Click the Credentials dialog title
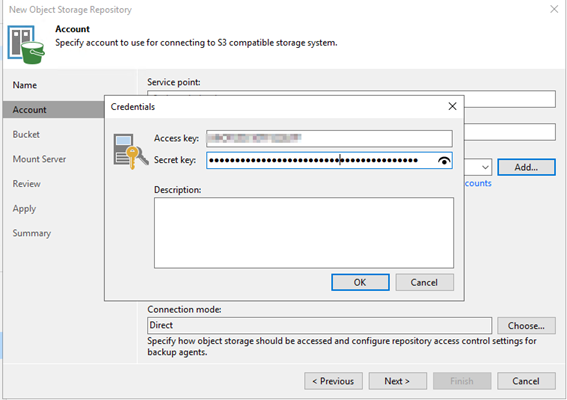Image resolution: width=567 pixels, height=400 pixels. [133, 107]
